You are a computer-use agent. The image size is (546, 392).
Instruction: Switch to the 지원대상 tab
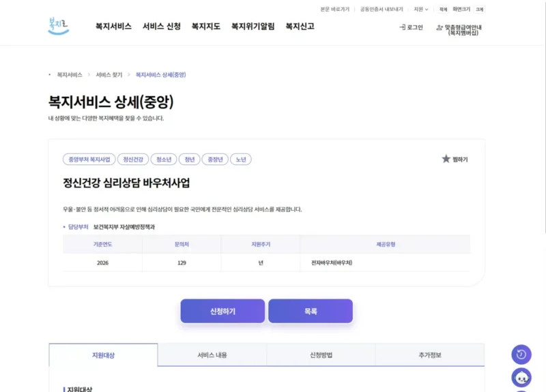point(103,355)
